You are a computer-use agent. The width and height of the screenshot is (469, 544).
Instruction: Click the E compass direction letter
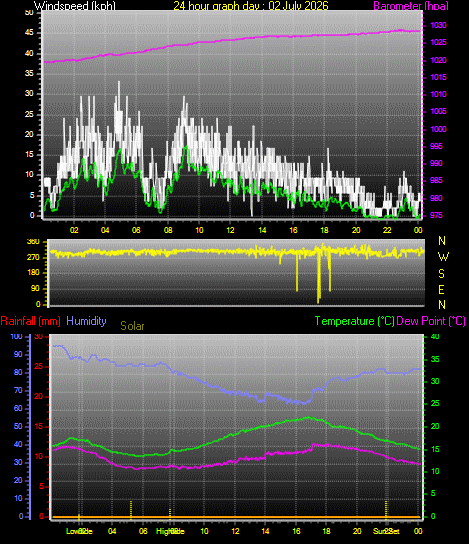coord(441,289)
